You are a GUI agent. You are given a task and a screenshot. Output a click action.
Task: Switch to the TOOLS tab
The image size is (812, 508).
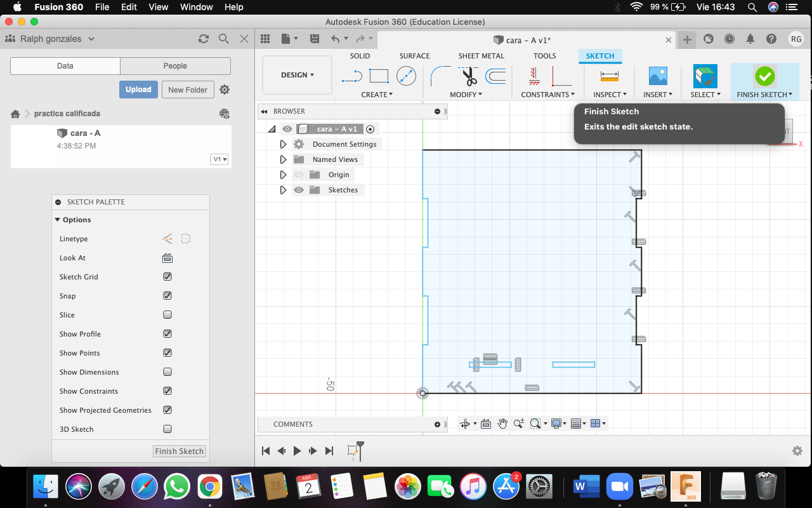pos(544,56)
